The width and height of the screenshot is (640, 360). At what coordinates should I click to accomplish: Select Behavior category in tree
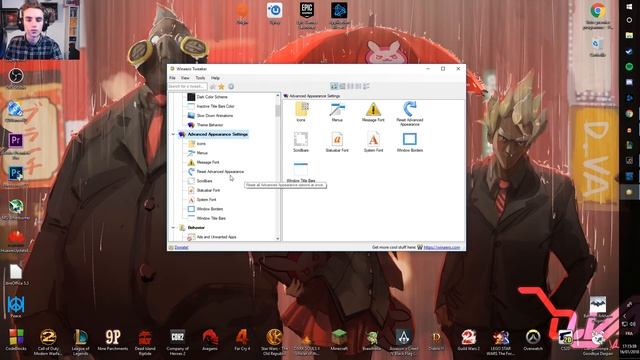(192, 228)
